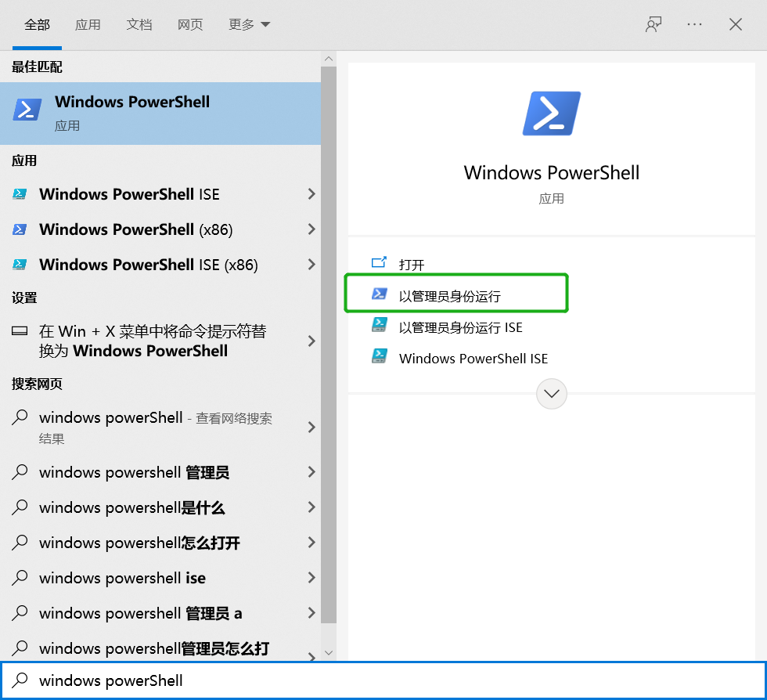Click the PowerShell icon in best match

pos(27,109)
